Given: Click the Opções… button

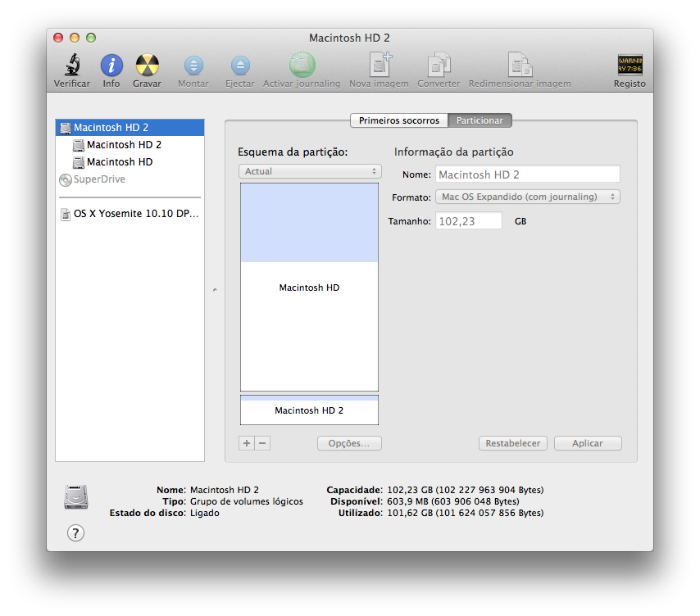Looking at the screenshot, I should [x=349, y=443].
